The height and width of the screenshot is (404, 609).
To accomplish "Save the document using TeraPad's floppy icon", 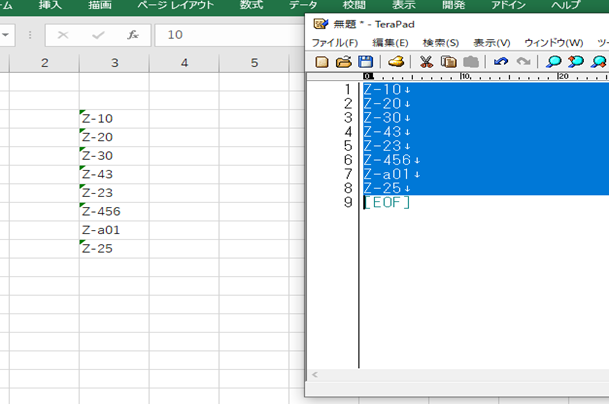I will coord(365,62).
